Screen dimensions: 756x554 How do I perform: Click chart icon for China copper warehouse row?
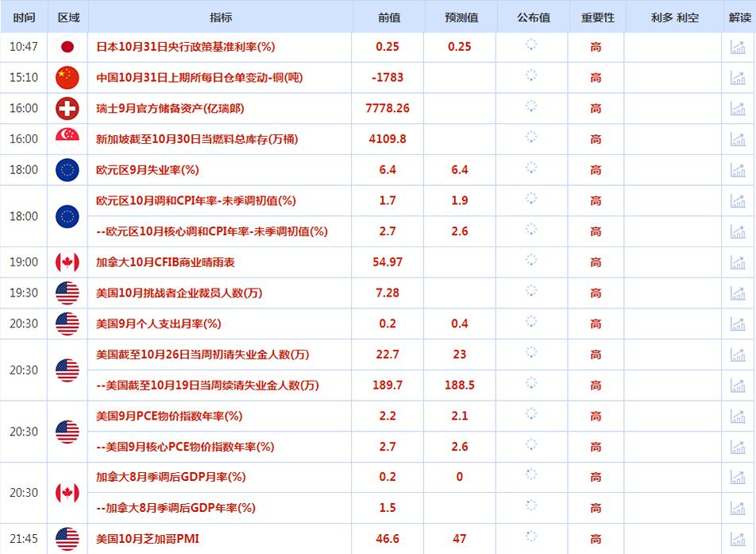pyautogui.click(x=738, y=78)
